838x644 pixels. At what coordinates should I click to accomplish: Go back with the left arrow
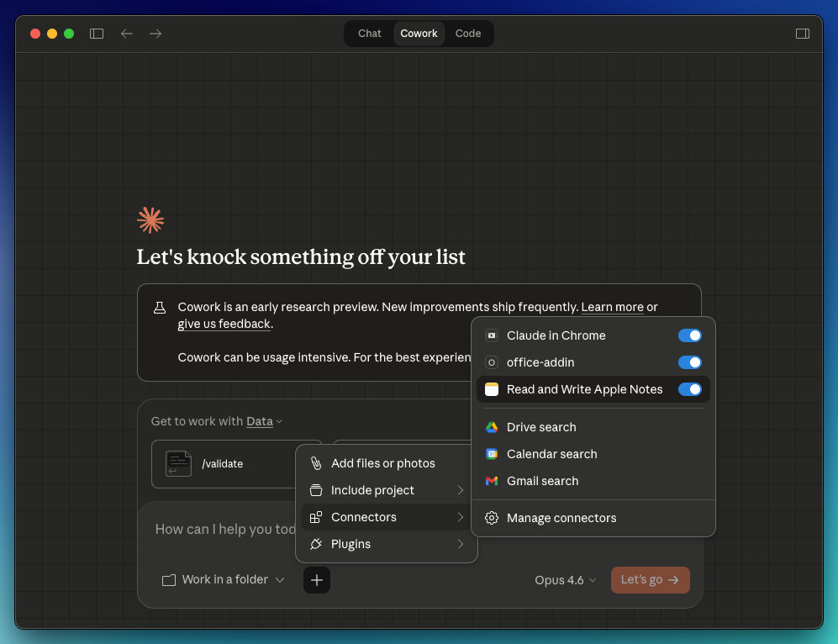(x=127, y=34)
